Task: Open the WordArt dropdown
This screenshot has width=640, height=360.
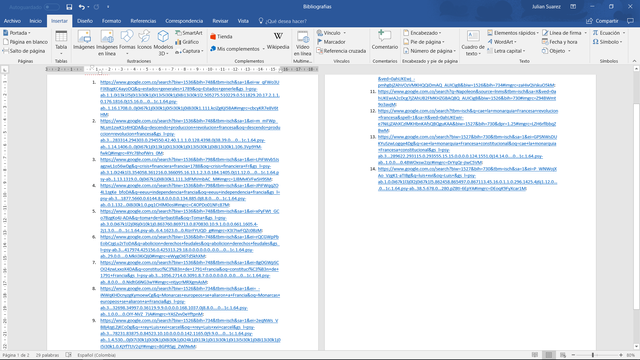Action: point(502,42)
